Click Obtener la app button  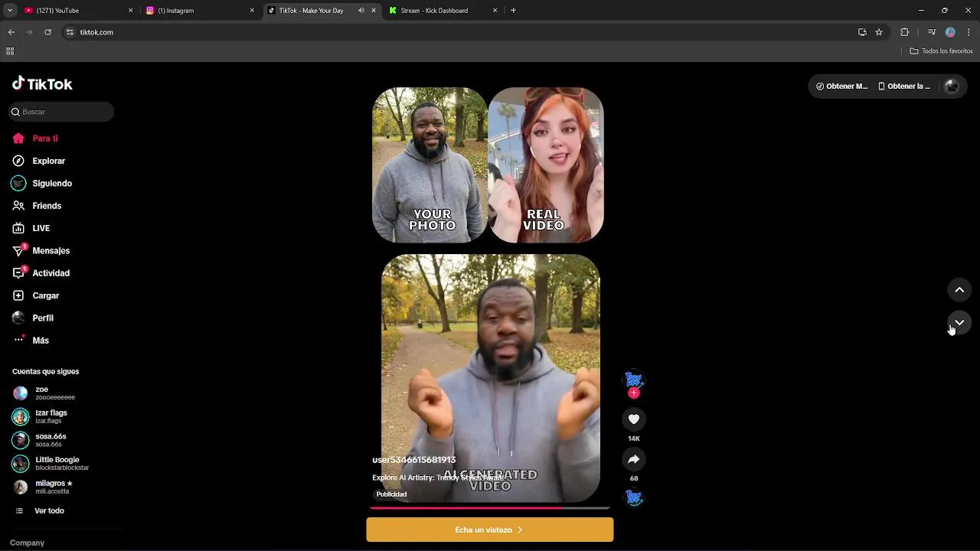(904, 86)
